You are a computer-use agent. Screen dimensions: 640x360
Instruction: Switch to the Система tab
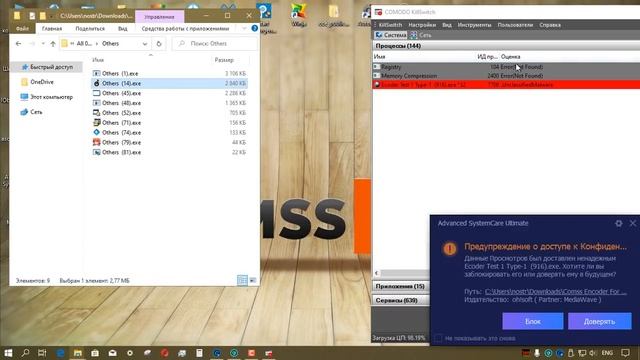point(391,35)
